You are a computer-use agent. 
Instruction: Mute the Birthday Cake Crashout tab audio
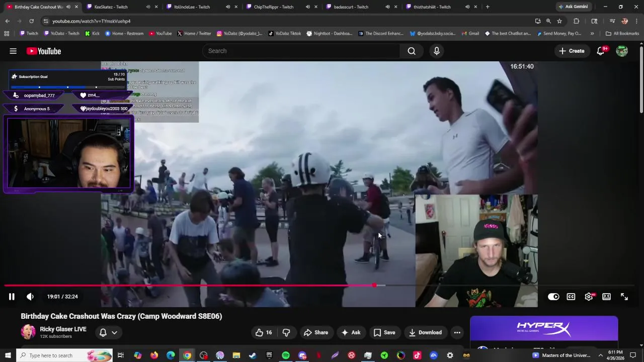pyautogui.click(x=68, y=7)
